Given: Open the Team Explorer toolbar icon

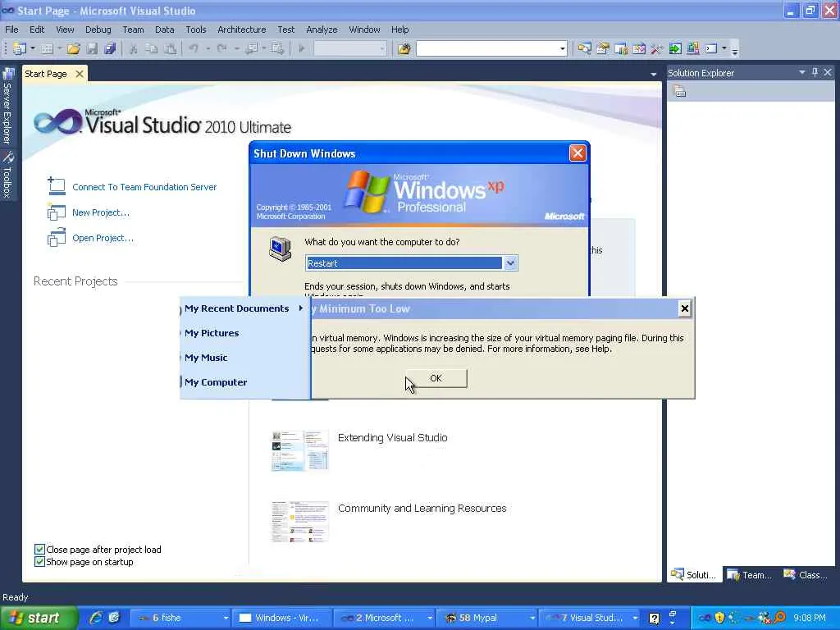Looking at the screenshot, I should click(621, 48).
